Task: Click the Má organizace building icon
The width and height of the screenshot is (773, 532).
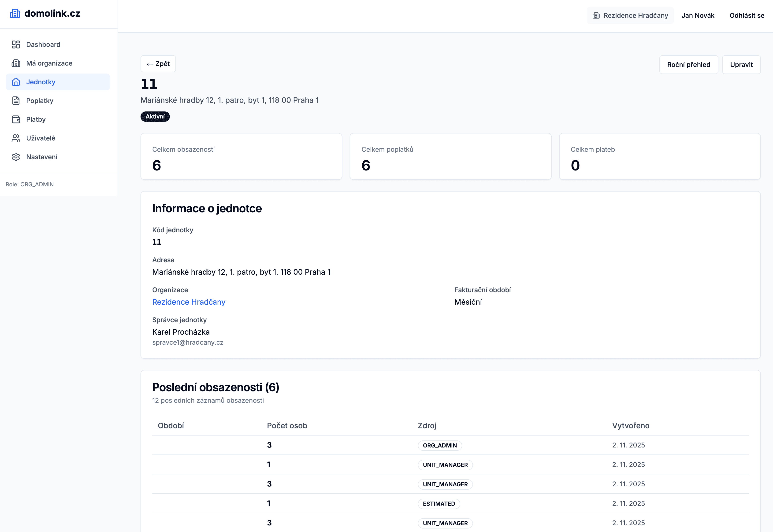Action: click(x=16, y=63)
